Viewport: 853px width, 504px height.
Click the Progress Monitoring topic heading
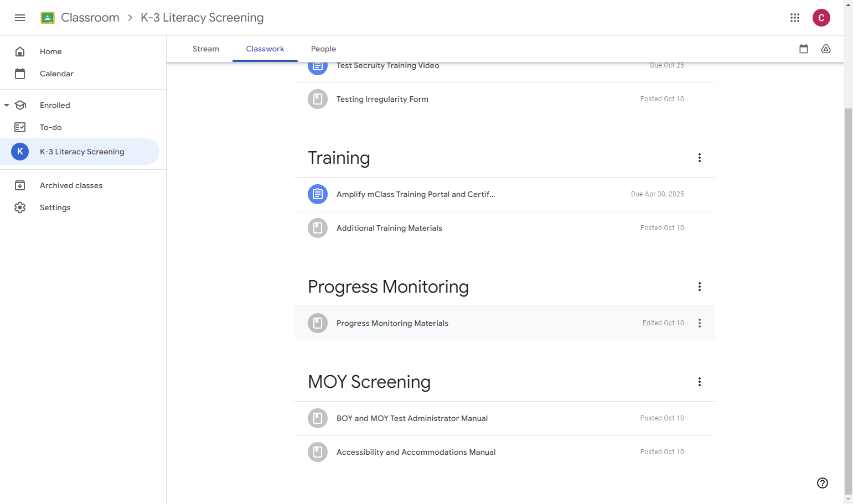coord(388,287)
